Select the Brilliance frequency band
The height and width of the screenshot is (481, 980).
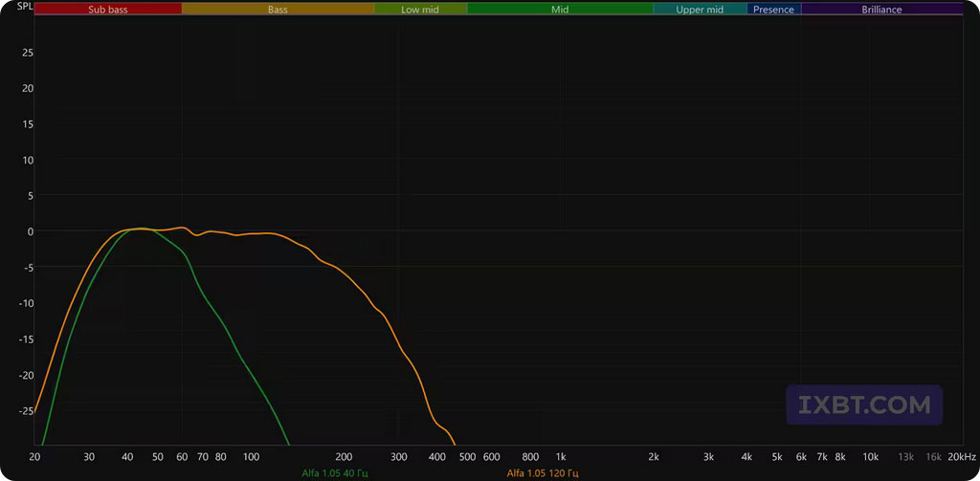(x=881, y=10)
